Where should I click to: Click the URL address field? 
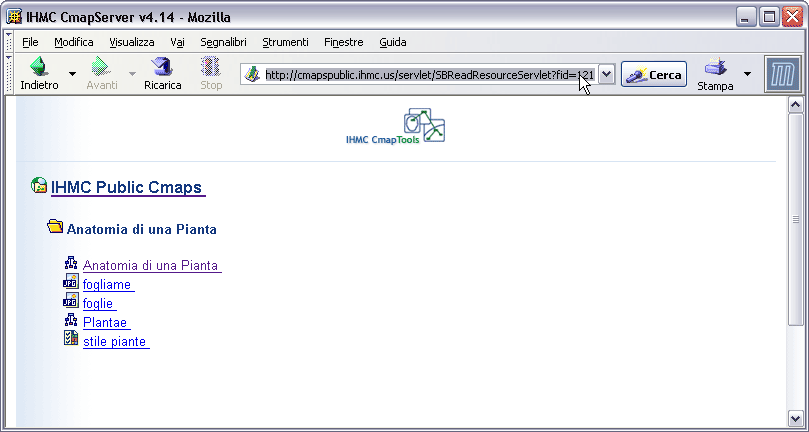tap(429, 75)
